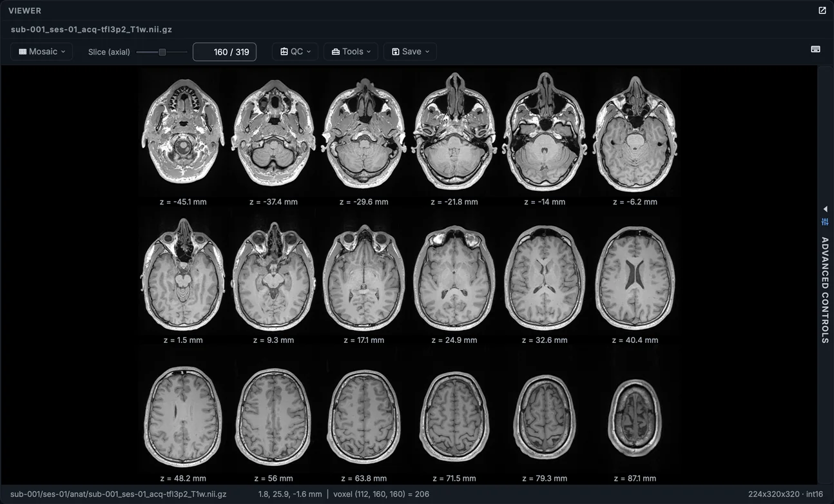Click the Slice (axial) label

tap(109, 52)
